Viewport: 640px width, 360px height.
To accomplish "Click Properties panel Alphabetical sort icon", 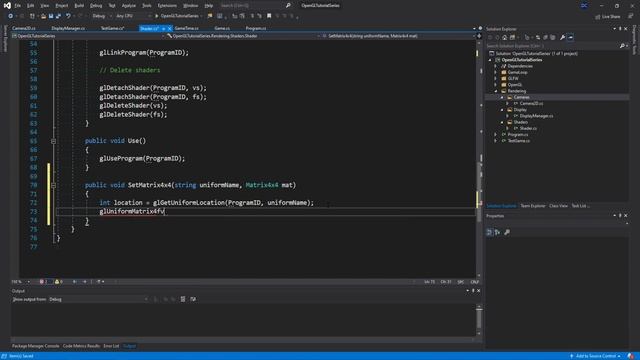I will coord(498,232).
